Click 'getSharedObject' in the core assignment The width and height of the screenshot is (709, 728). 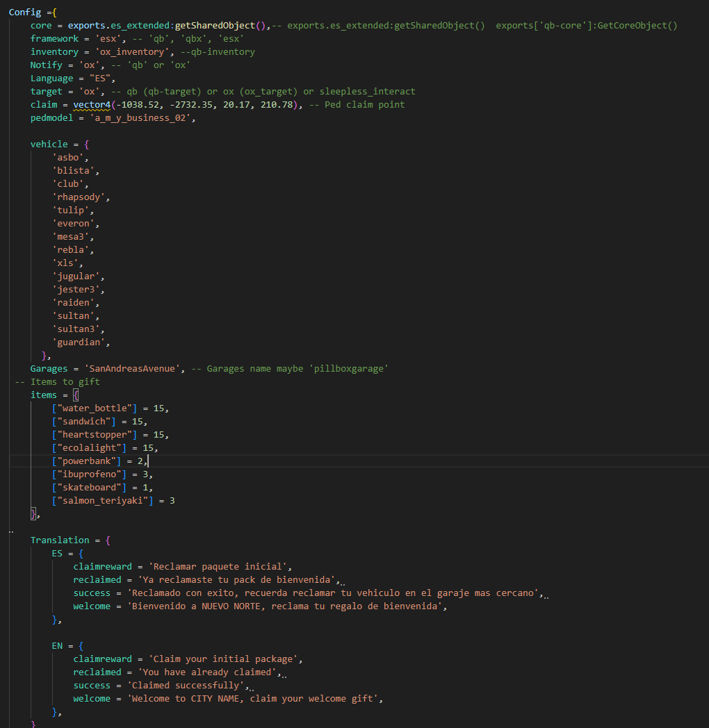pyautogui.click(x=215, y=26)
